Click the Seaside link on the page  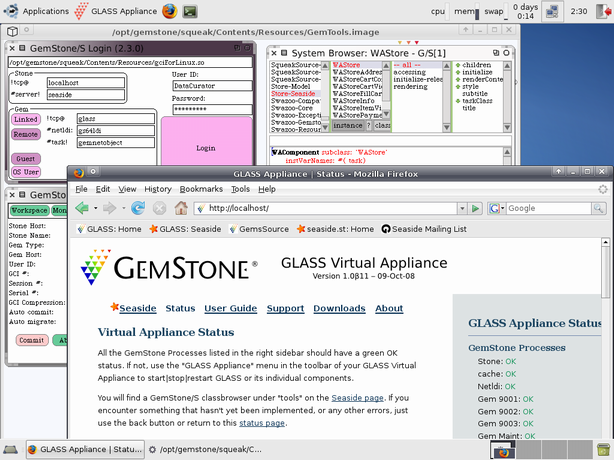(x=137, y=308)
